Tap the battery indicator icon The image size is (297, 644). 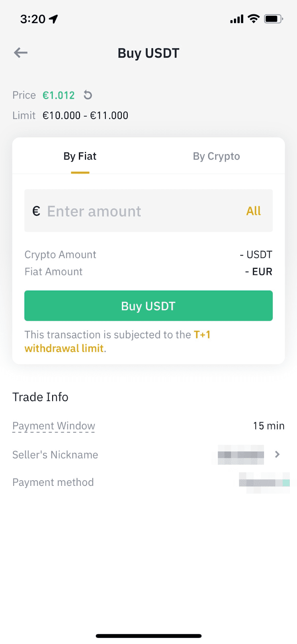(x=273, y=19)
